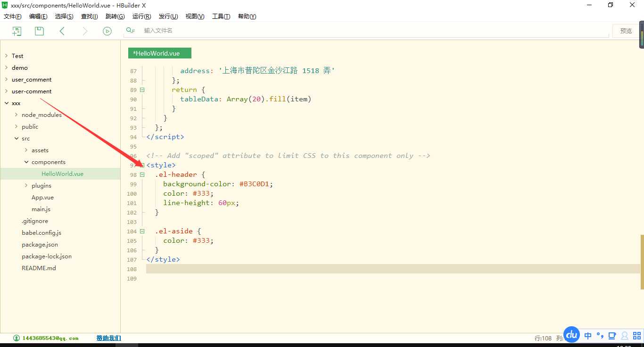Click the save file toolbar icon
Screen dimensions: 644x347
click(40, 31)
